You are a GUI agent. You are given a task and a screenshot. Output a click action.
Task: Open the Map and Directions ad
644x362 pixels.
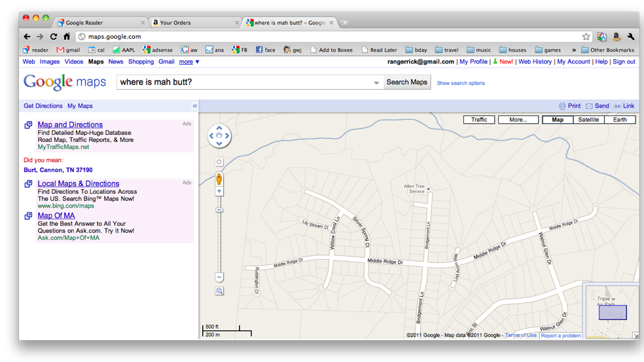70,124
